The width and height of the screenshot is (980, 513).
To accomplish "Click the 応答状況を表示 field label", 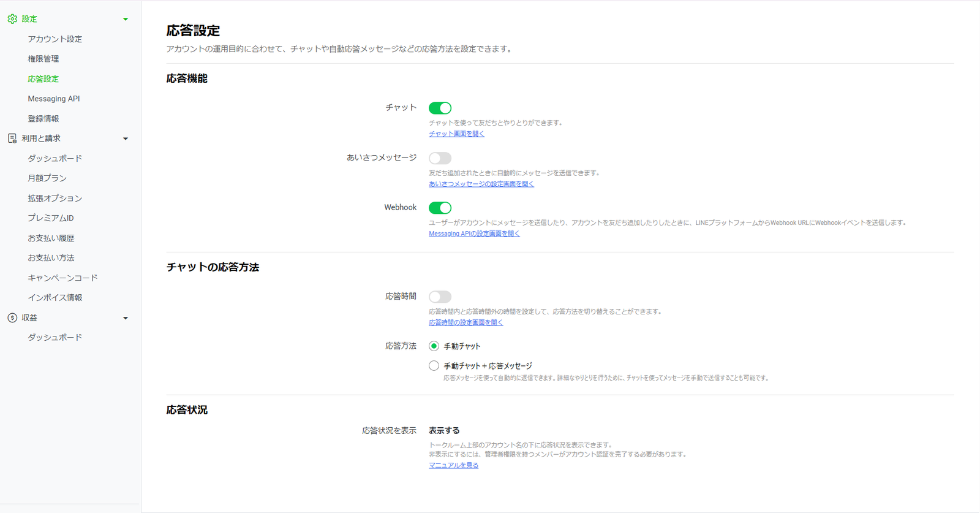I will [x=389, y=431].
